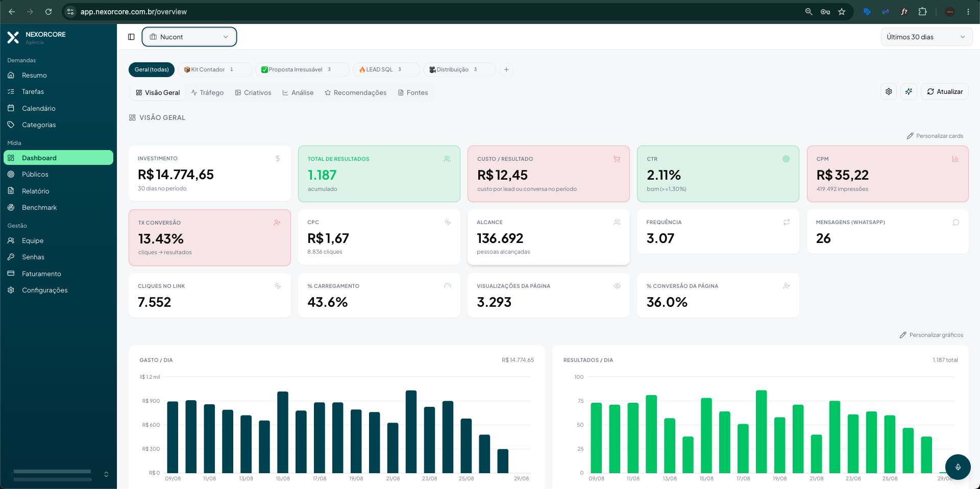Click the dollar icon on Investimento card
Viewport: 980px width, 489px height.
pos(278,158)
